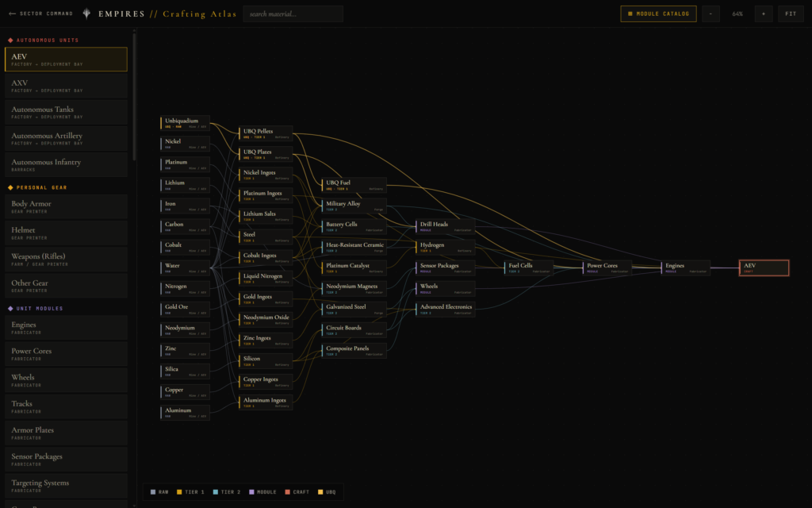
Task: Select Targeting Systems in the sidebar
Action: click(x=66, y=486)
